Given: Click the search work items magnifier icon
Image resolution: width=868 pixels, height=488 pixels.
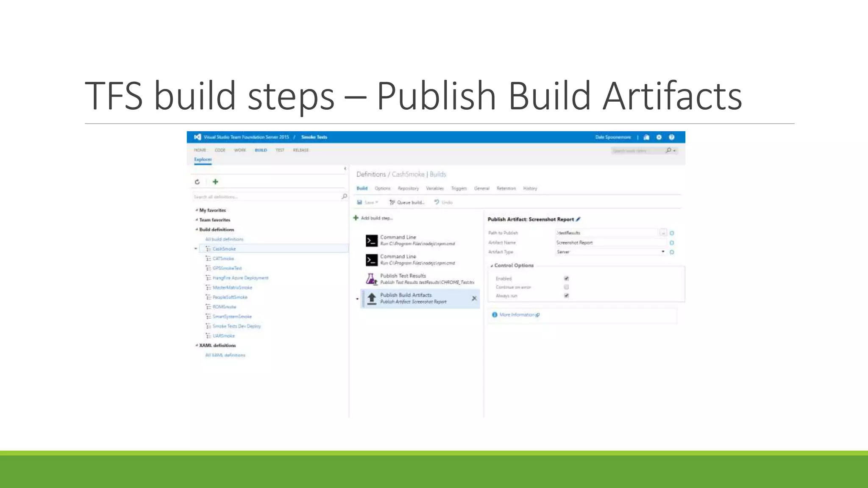Looking at the screenshot, I should coord(668,150).
